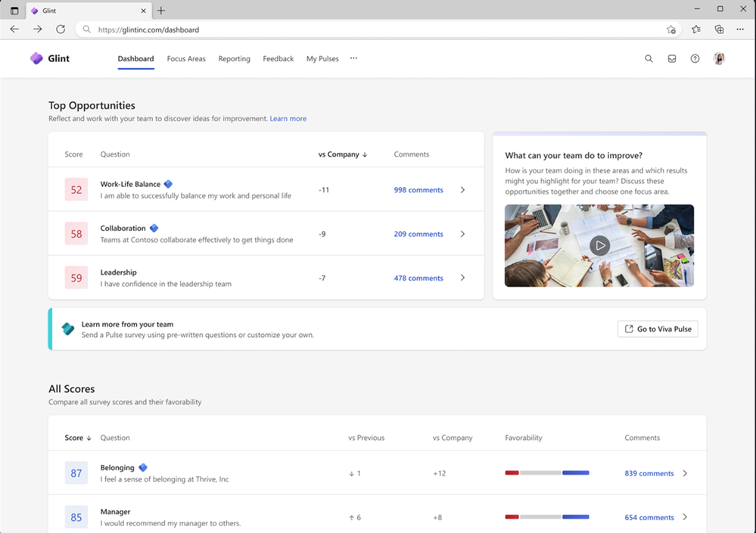Reload the page with refresh icon

[x=61, y=30]
